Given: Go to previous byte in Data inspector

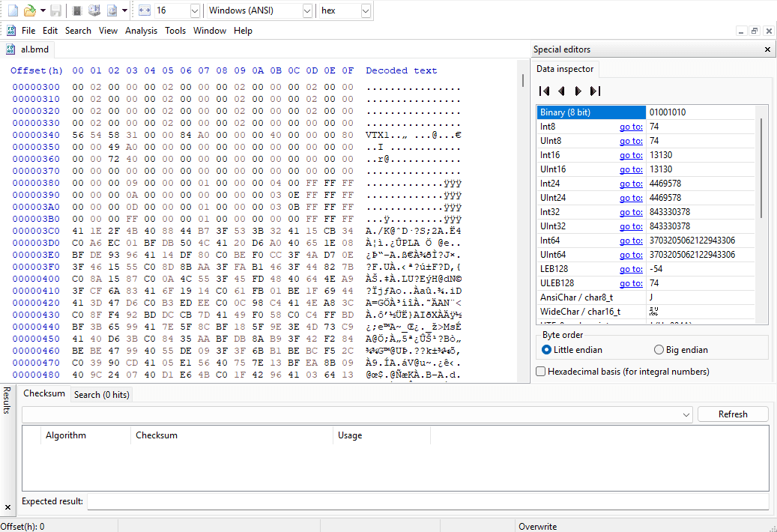Looking at the screenshot, I should tap(561, 91).
